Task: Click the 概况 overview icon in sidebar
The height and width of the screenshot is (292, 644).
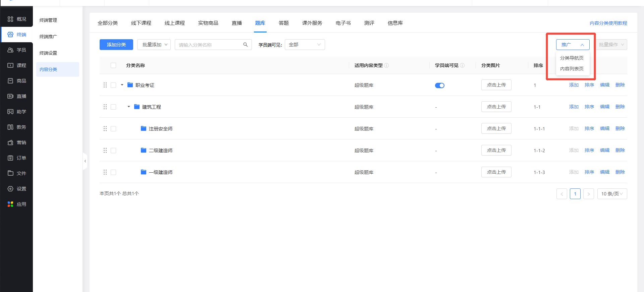Action: click(x=10, y=19)
